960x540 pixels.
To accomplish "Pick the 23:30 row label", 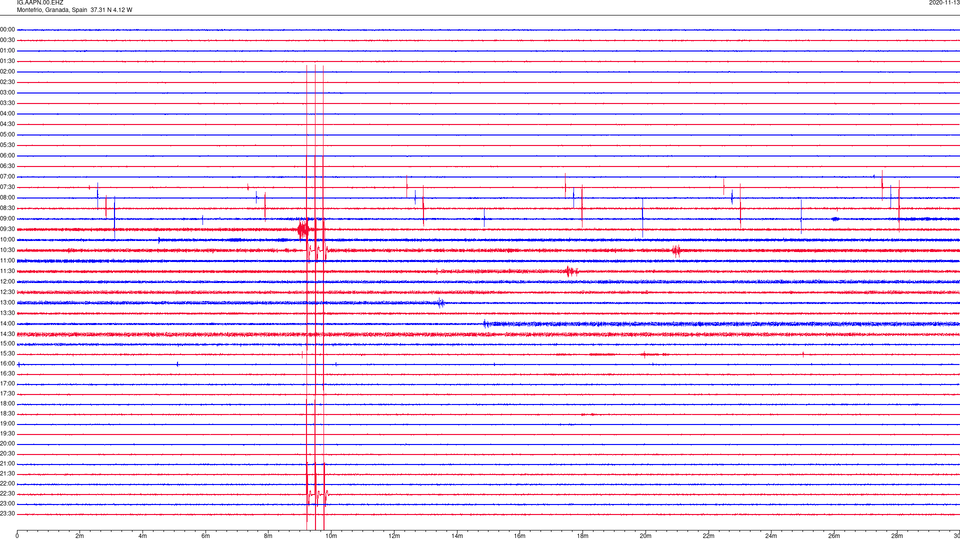I will point(7,514).
